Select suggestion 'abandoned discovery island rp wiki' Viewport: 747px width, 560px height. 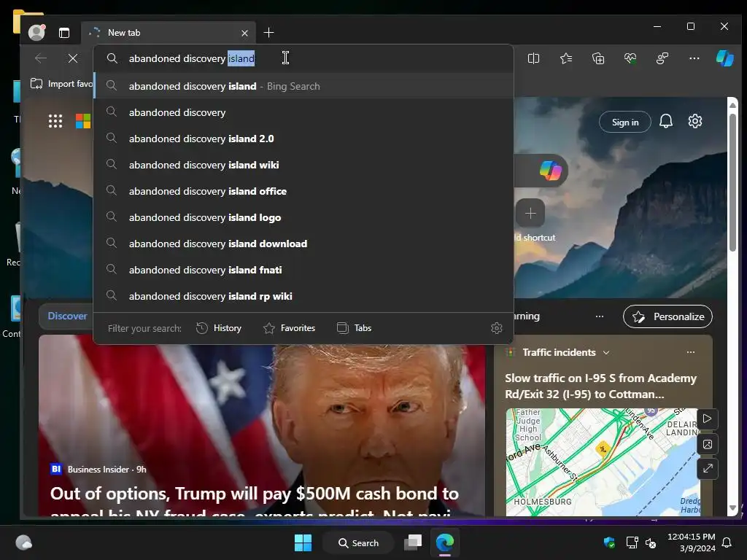coord(303,296)
